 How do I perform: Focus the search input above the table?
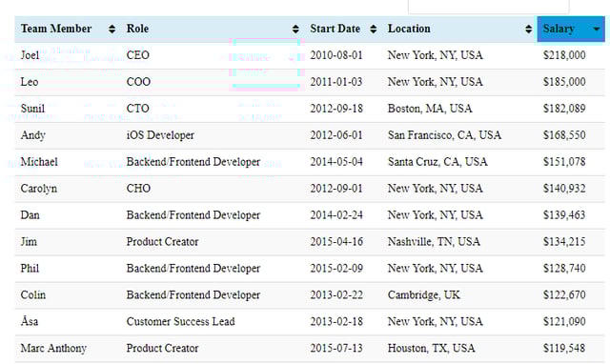click(489, 7)
